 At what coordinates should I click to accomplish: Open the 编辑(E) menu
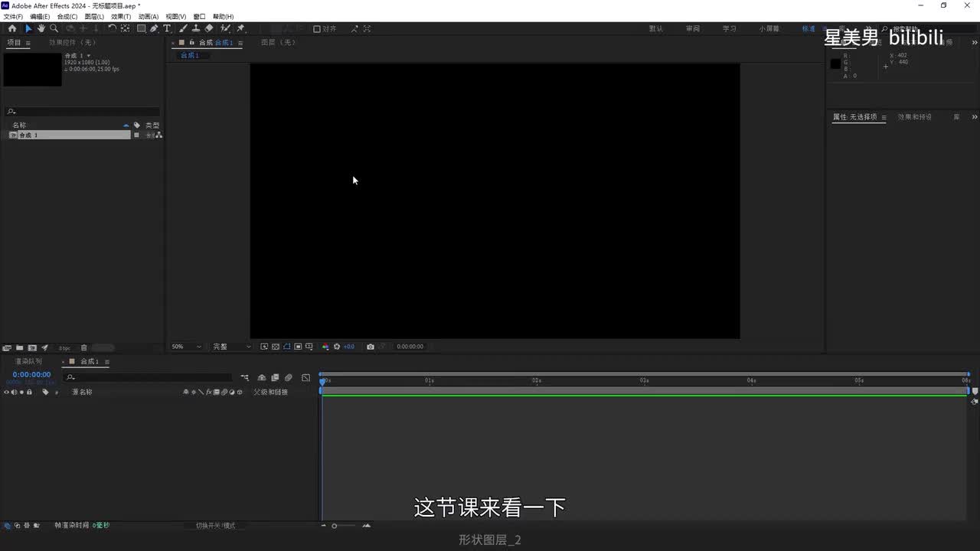tap(40, 16)
